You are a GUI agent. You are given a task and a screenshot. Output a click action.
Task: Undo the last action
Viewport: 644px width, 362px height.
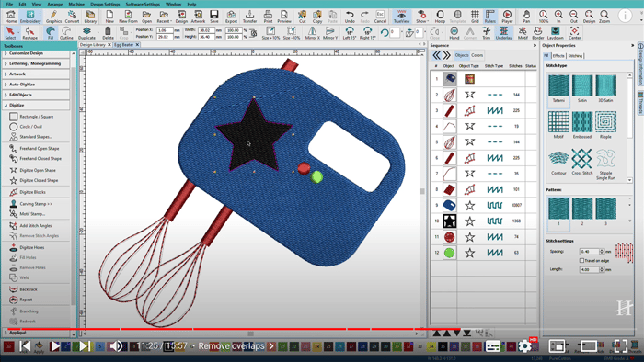click(350, 17)
